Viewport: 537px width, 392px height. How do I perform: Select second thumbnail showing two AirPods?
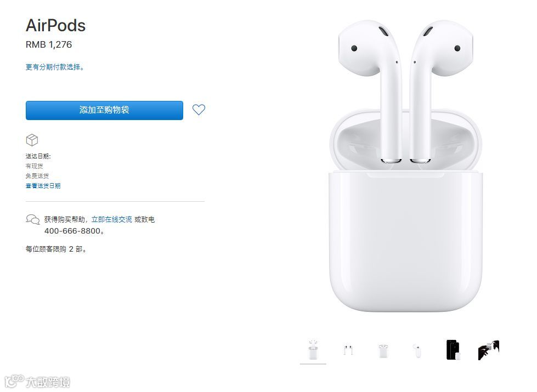coord(348,350)
